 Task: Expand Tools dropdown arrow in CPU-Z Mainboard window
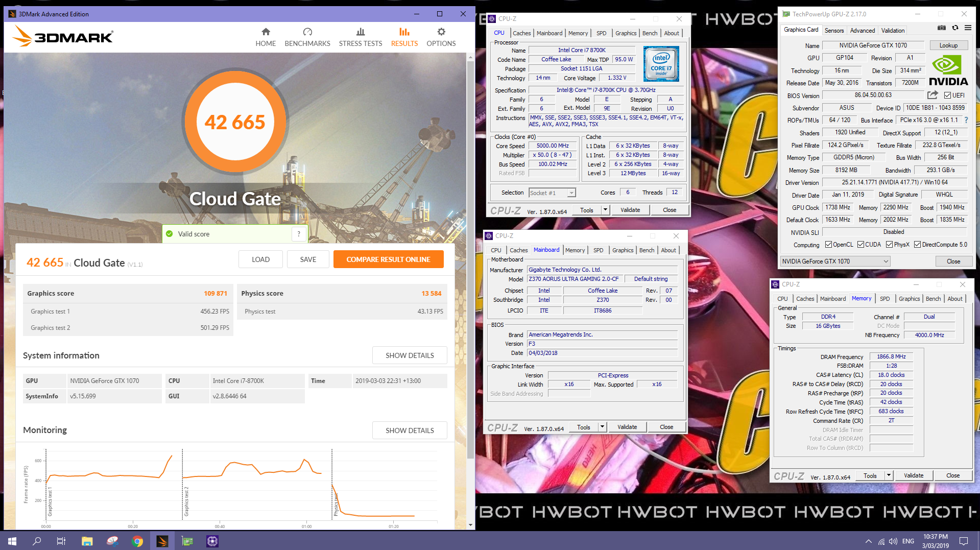602,427
